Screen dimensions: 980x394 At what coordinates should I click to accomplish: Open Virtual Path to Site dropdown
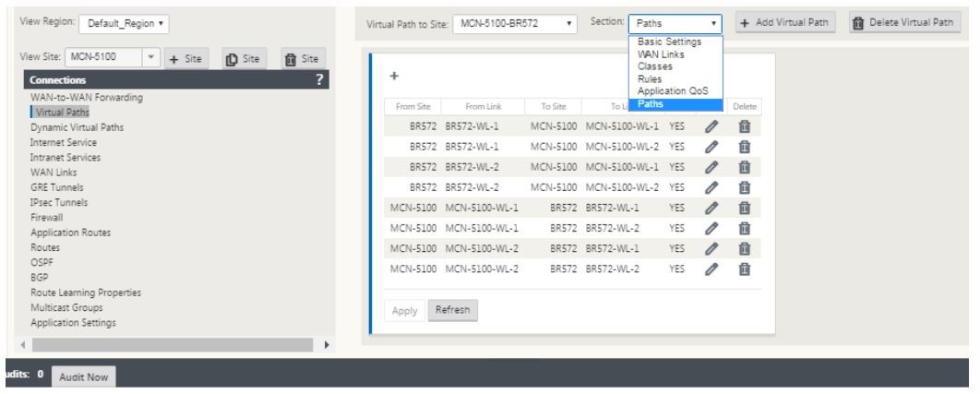[x=514, y=24]
